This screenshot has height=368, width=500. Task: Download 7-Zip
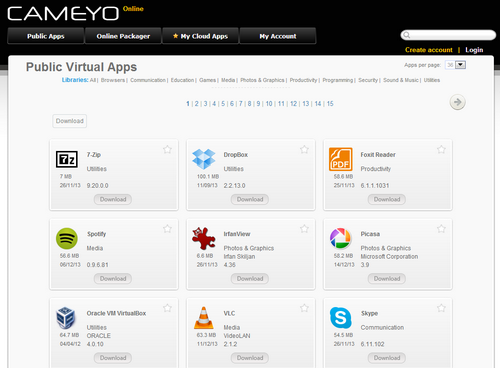pos(113,199)
